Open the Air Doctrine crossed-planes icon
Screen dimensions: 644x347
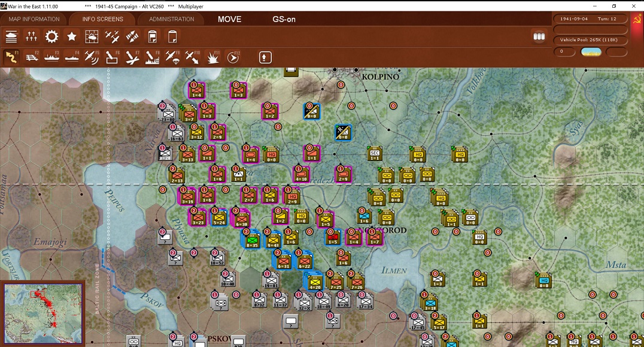click(112, 37)
